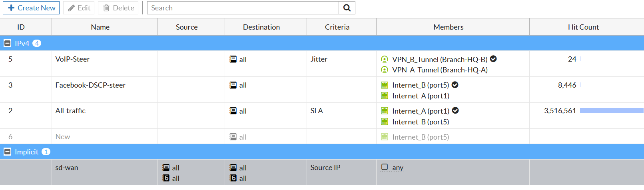Select the disabled rule named New

(x=63, y=137)
